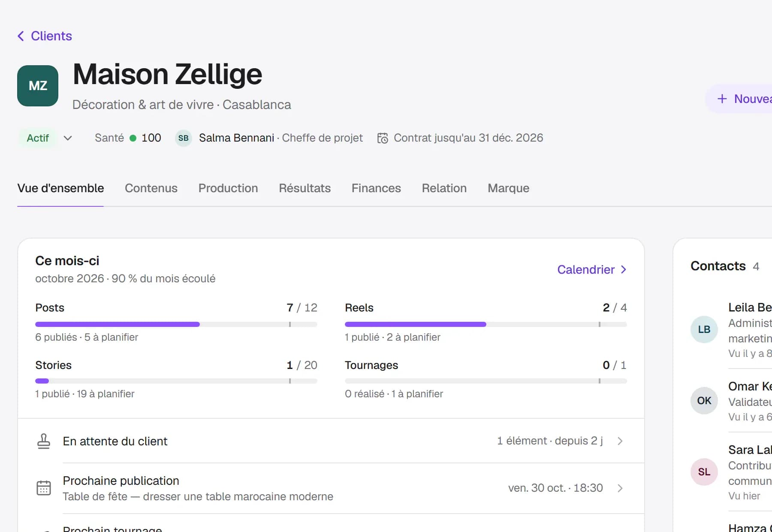Viewport: 772px width, 532px height.
Task: Click 'Table de fête' publication title
Action: click(x=198, y=497)
